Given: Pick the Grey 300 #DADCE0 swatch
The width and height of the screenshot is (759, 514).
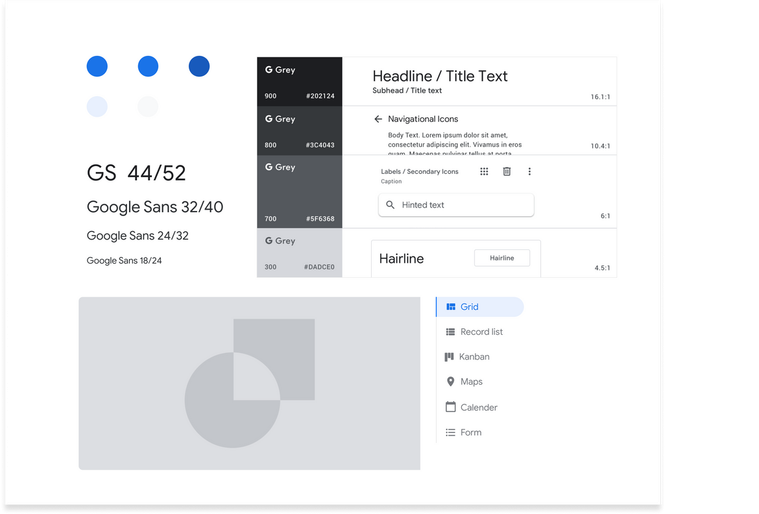Looking at the screenshot, I should click(300, 253).
